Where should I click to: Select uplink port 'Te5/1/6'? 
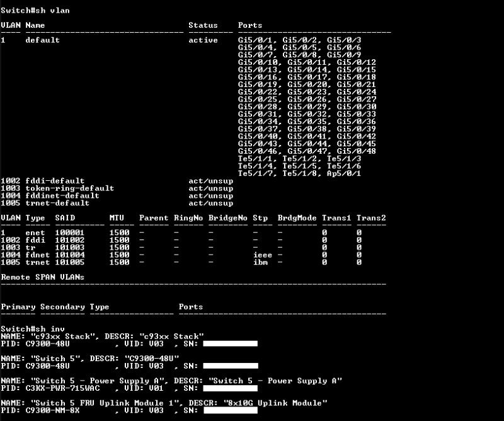pos(343,166)
